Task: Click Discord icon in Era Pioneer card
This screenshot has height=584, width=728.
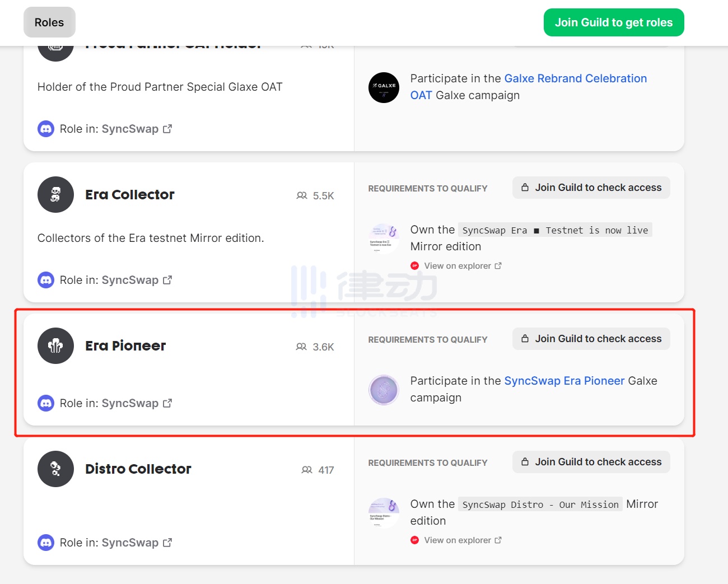Action: click(x=46, y=403)
